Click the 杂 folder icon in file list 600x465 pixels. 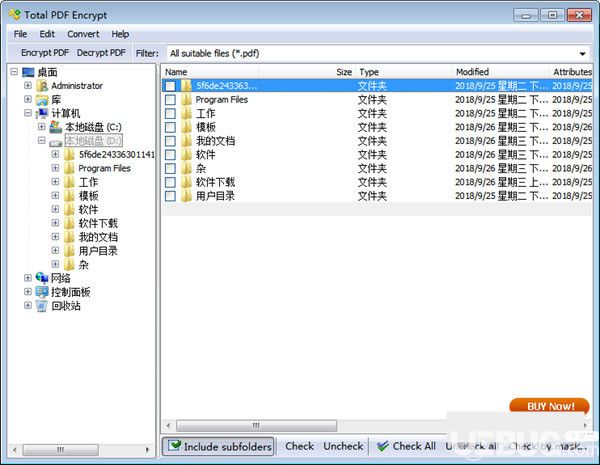tap(186, 168)
